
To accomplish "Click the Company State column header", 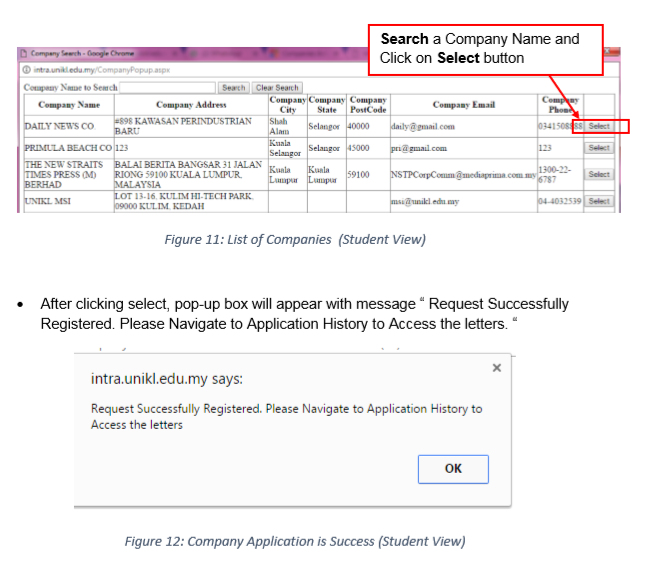I will (x=327, y=105).
